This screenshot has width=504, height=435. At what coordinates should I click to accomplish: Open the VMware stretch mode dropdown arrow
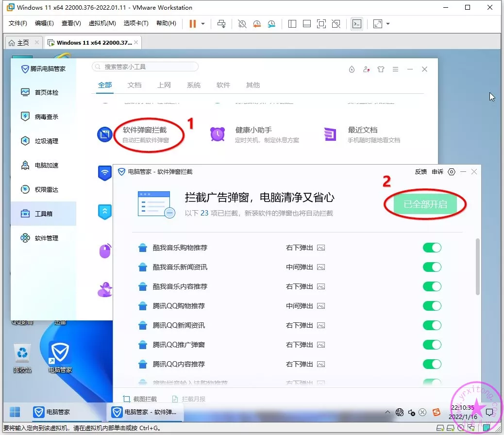point(388,24)
